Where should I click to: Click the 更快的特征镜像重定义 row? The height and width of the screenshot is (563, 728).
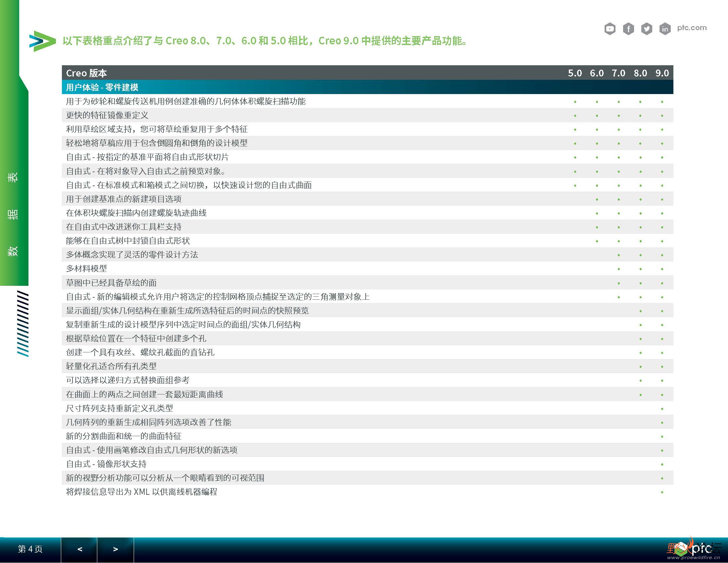(x=107, y=115)
